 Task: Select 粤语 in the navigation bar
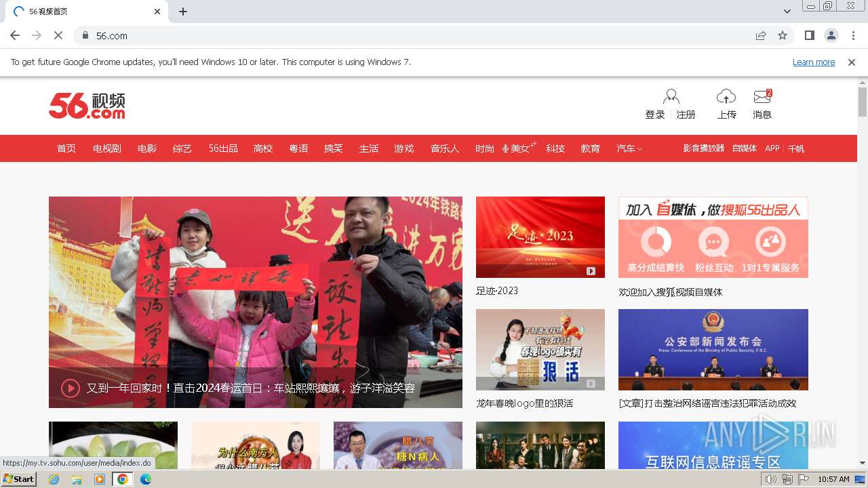pyautogui.click(x=298, y=148)
